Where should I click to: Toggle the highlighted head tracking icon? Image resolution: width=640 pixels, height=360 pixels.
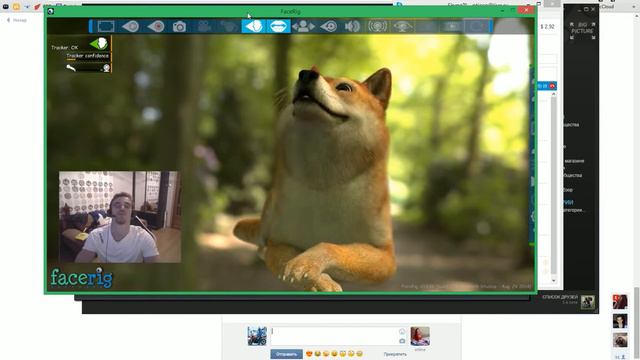(254, 27)
